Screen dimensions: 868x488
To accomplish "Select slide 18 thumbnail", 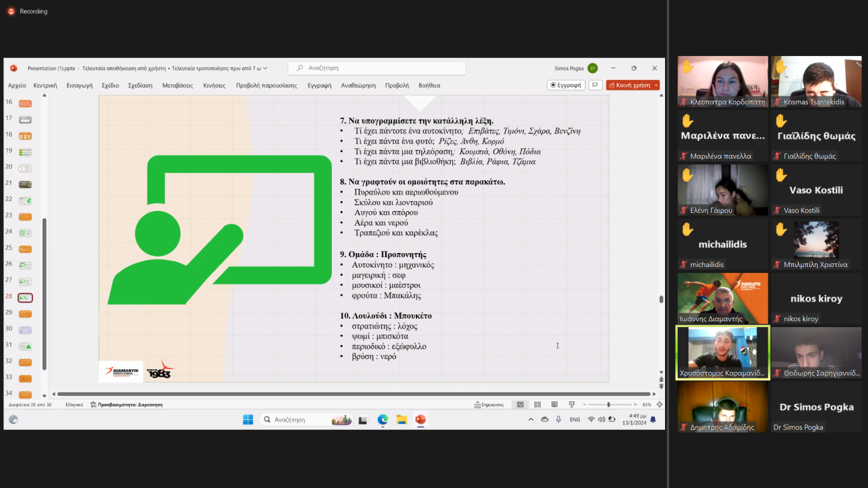I will click(x=25, y=136).
